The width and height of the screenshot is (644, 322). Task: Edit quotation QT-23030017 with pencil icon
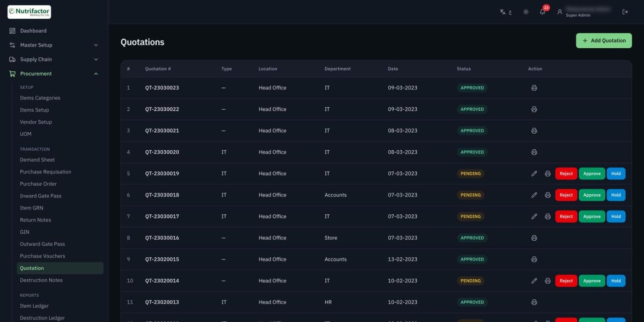pyautogui.click(x=534, y=216)
